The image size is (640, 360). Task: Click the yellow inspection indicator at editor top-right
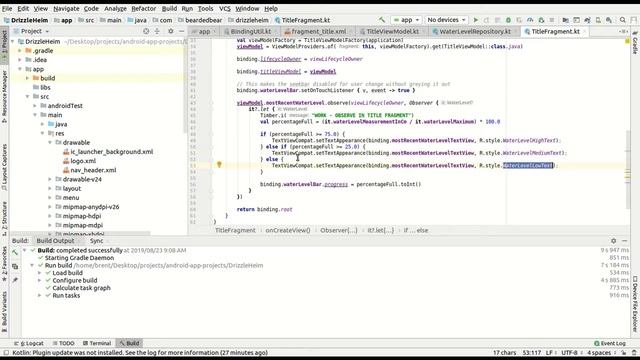(x=627, y=41)
